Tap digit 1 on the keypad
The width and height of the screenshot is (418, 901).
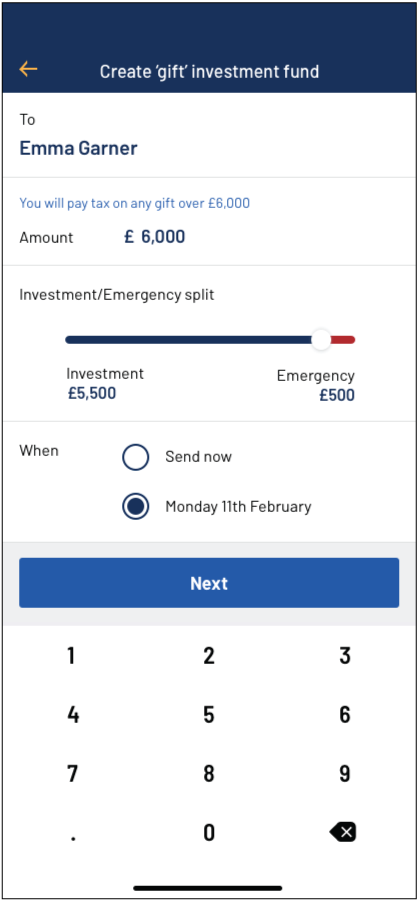coord(71,655)
